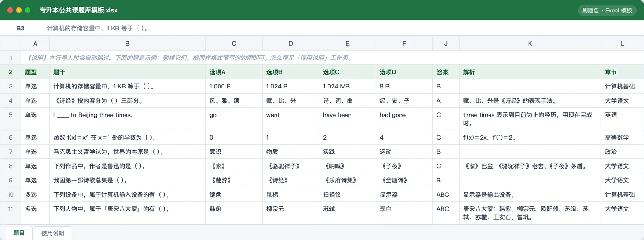Select cell 风、雅、颂
The height and width of the screenshot is (240, 644).
pos(234,100)
